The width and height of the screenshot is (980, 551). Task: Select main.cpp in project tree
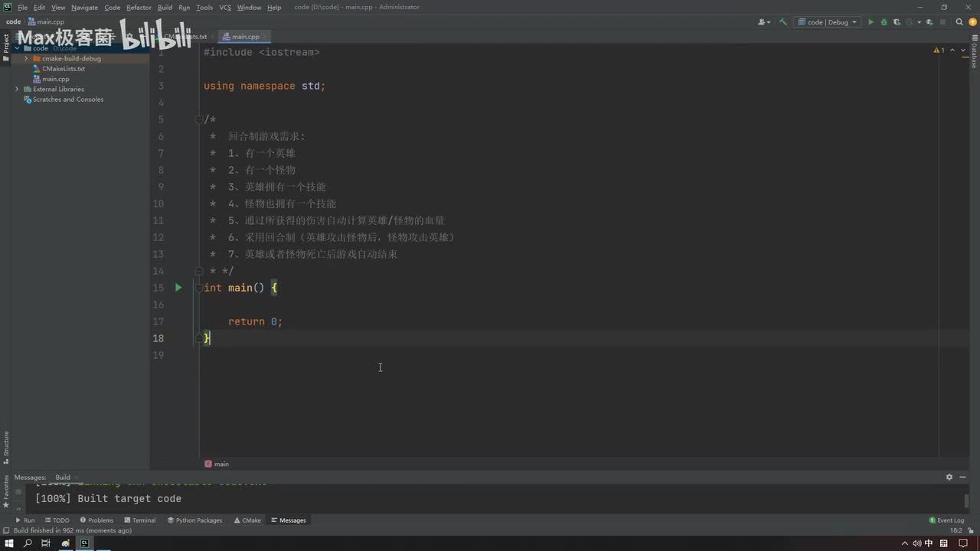[51, 79]
